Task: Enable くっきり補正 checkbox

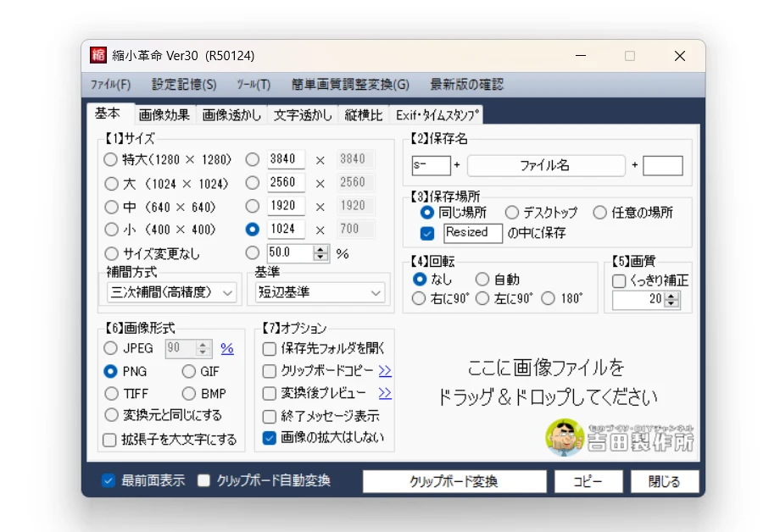Action: pos(619,281)
